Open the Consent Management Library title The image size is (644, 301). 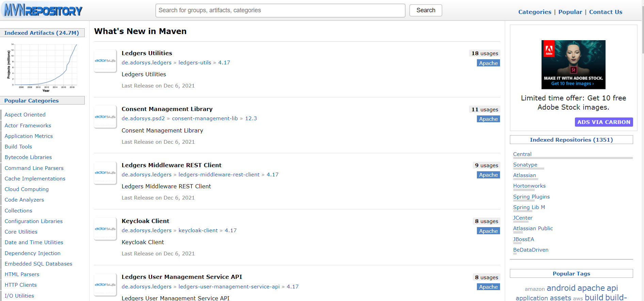tap(167, 109)
